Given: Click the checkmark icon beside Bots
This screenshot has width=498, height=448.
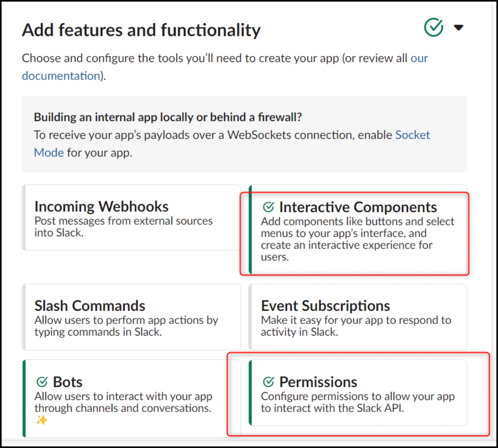Looking at the screenshot, I should [x=42, y=382].
